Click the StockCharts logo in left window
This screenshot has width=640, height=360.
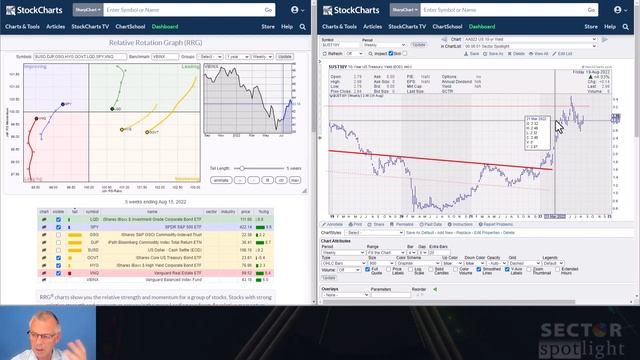click(34, 10)
